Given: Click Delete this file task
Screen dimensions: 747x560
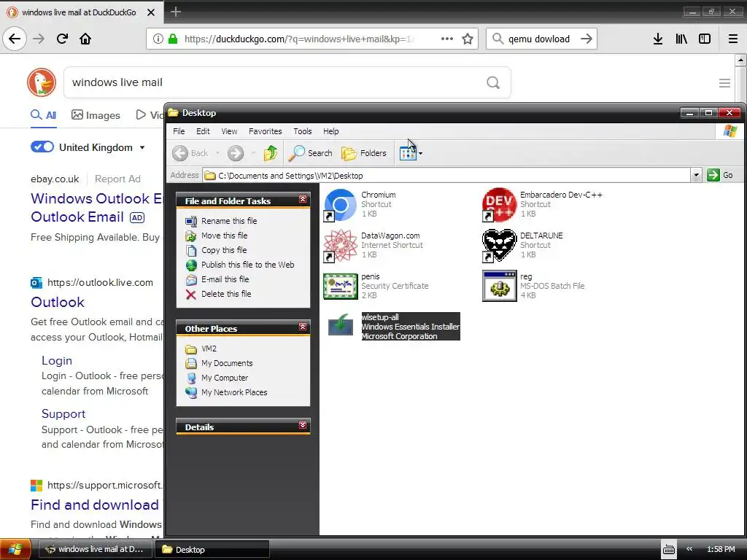Looking at the screenshot, I should point(226,294).
